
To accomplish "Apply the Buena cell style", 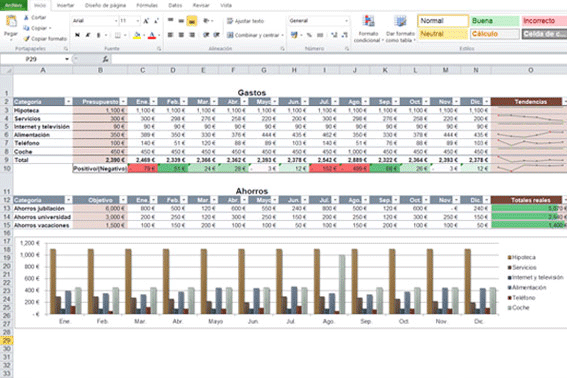I will pos(494,21).
